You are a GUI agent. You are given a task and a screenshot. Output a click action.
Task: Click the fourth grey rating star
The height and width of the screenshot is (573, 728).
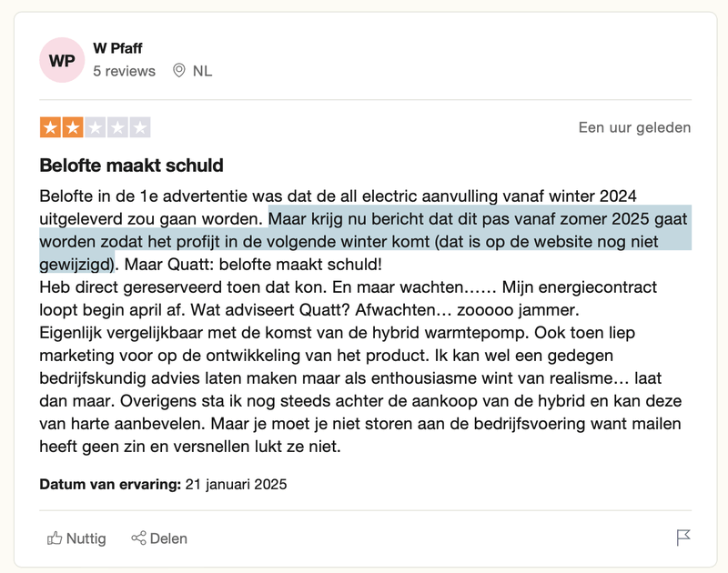tap(117, 127)
